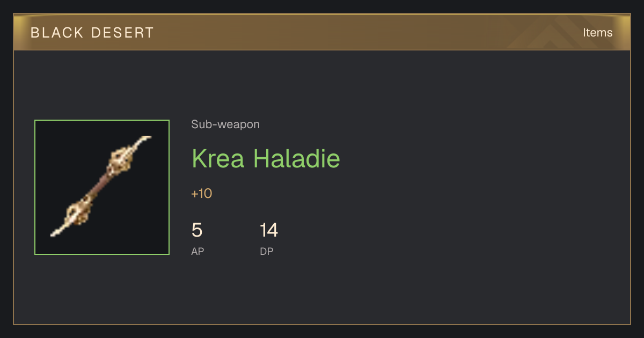Click the +10 enhancement level text
Viewport: 644px width, 338px height.
202,194
